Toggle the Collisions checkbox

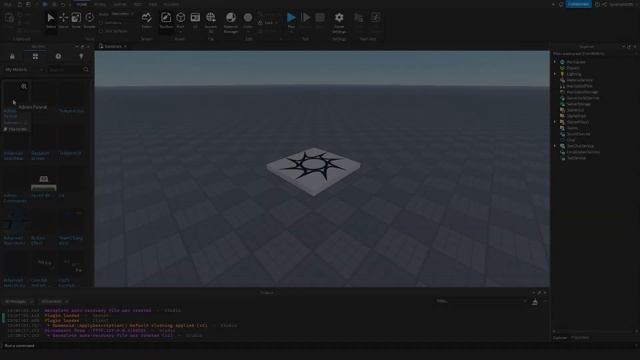pos(101,23)
